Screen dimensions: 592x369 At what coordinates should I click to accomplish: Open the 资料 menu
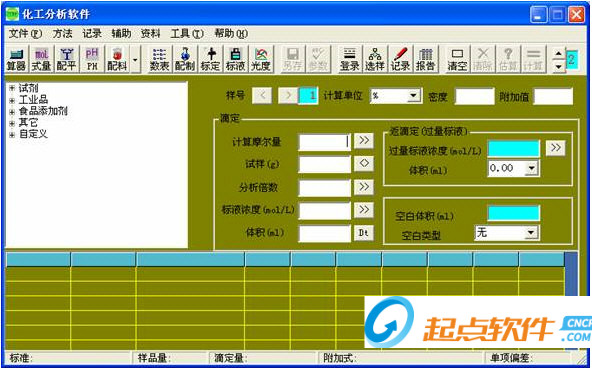click(150, 34)
